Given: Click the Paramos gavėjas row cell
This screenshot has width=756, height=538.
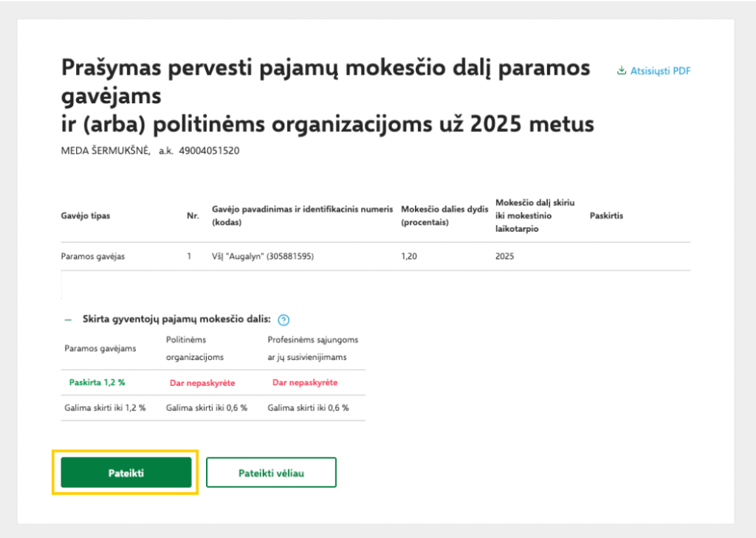Looking at the screenshot, I should (x=93, y=257).
